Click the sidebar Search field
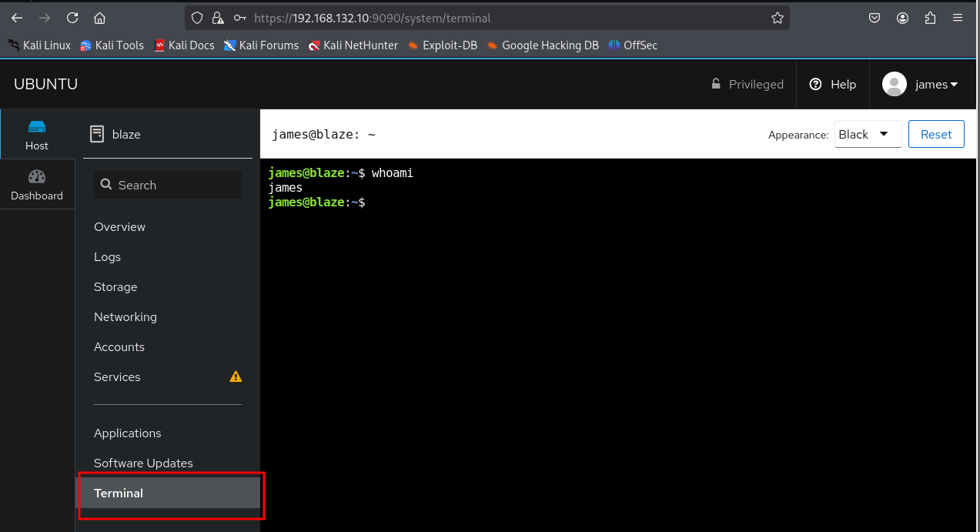The height and width of the screenshot is (532, 980). (168, 185)
